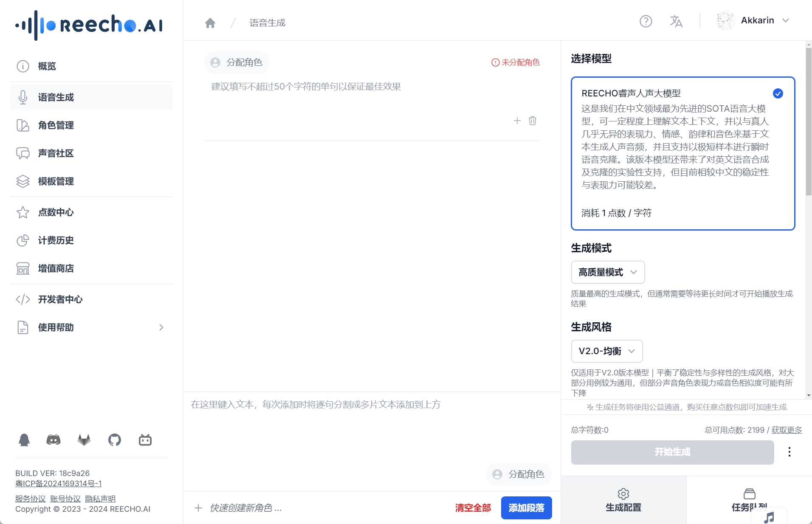Open the V2.0-均衡 style dropdown

(606, 351)
